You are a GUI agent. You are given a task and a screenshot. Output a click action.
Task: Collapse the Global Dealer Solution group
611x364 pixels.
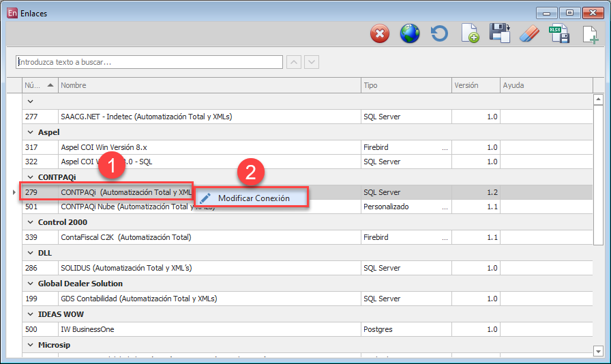point(31,284)
